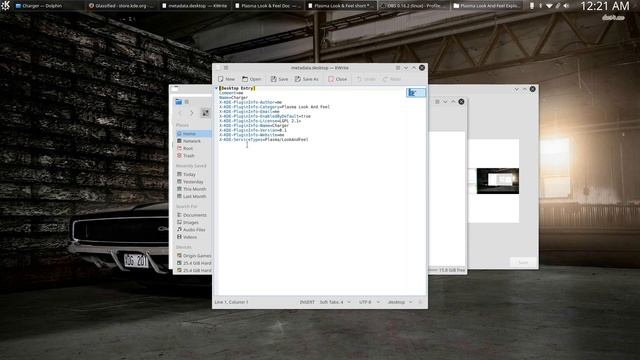Click the wallpaper thumbnail in Explorer window
640x360 pixels.
[498, 181]
